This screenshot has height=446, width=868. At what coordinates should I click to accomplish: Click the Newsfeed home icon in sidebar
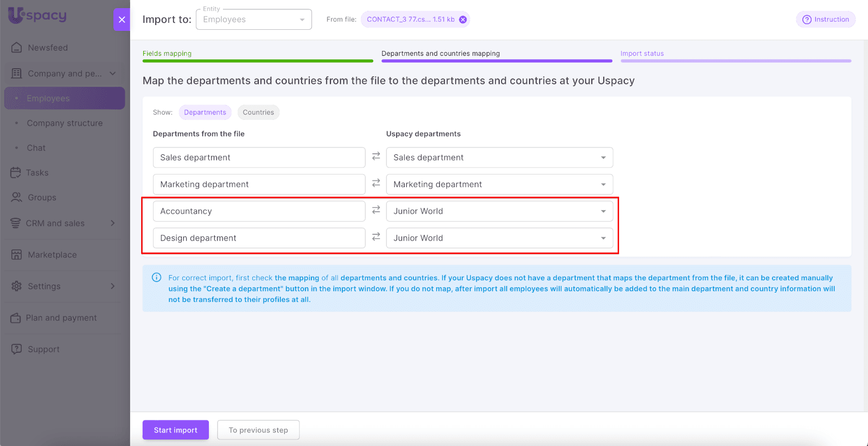click(17, 48)
